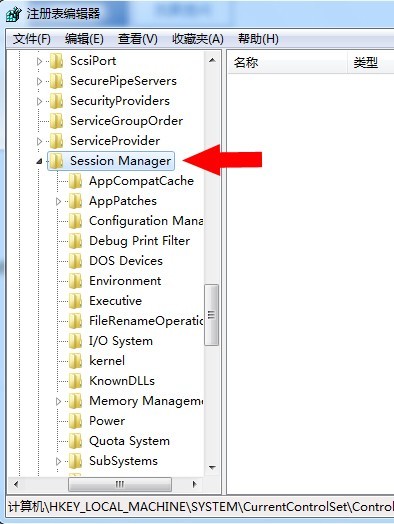
Task: Expand the SubSystems key
Action: coord(58,461)
